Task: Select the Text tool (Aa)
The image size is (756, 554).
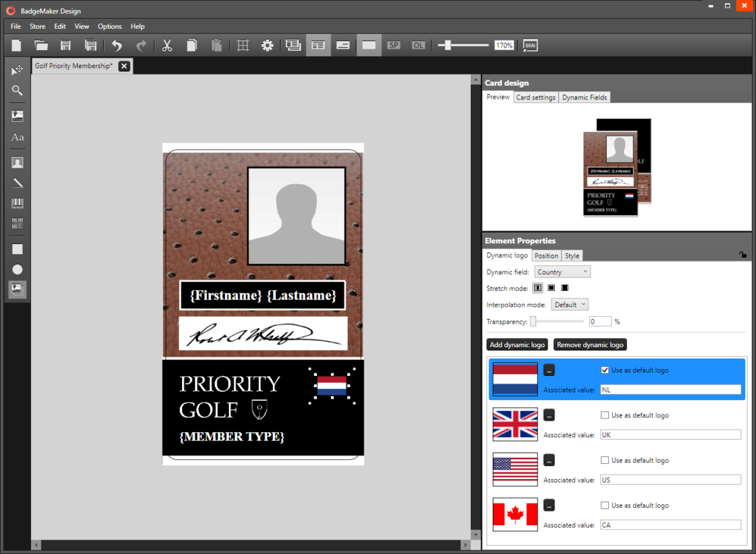Action: click(17, 137)
